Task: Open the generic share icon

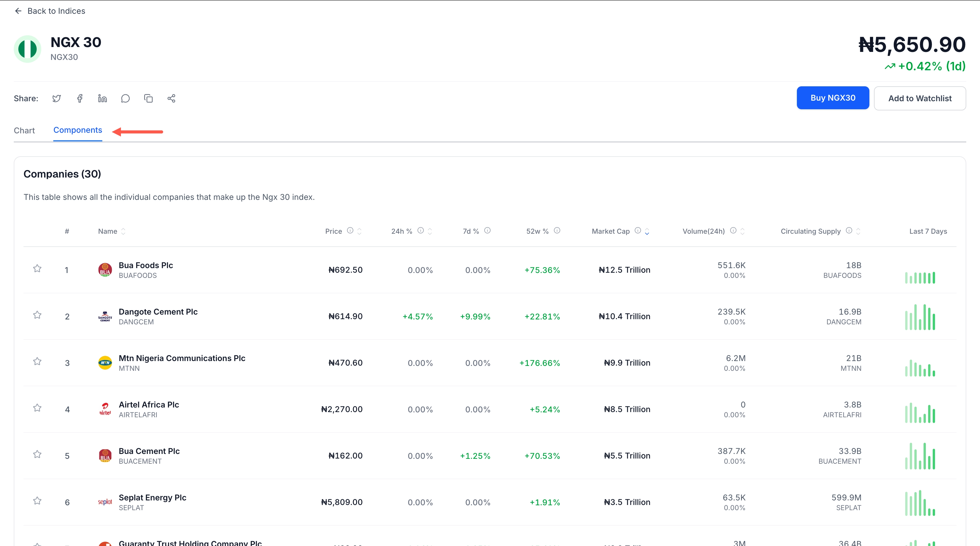Action: tap(171, 99)
